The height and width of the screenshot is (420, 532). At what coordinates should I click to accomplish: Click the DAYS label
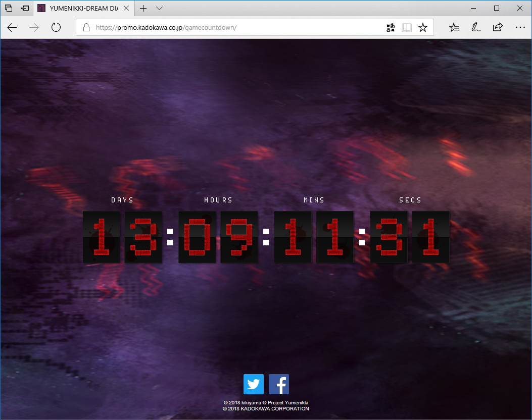pos(122,200)
